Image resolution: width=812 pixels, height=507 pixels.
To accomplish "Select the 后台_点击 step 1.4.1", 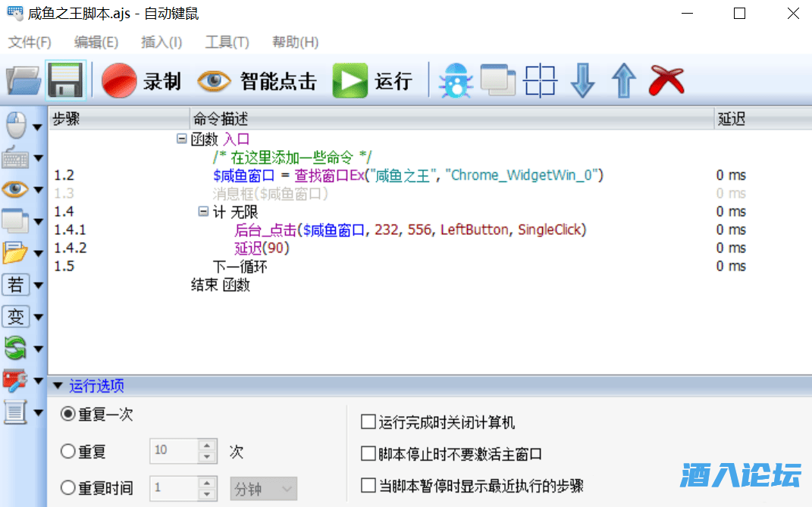I will (410, 230).
